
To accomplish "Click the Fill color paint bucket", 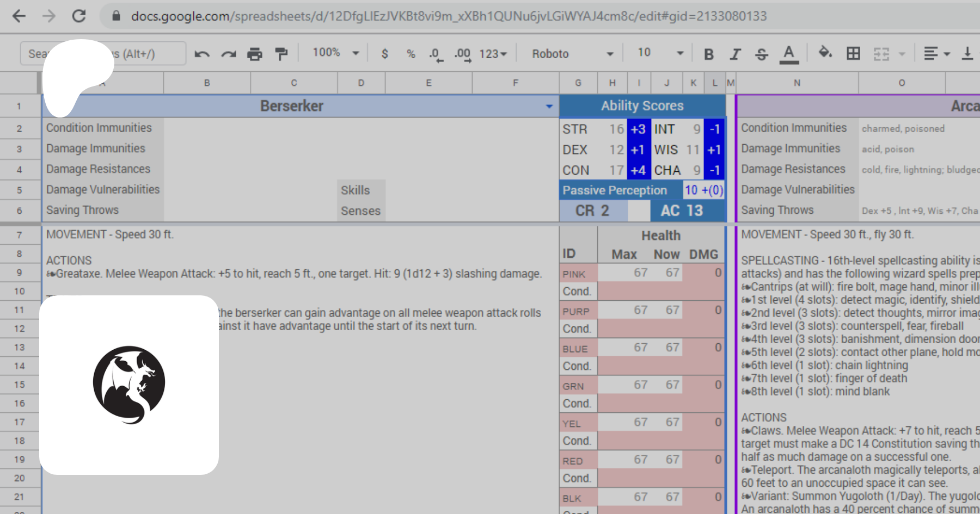I will coord(825,53).
